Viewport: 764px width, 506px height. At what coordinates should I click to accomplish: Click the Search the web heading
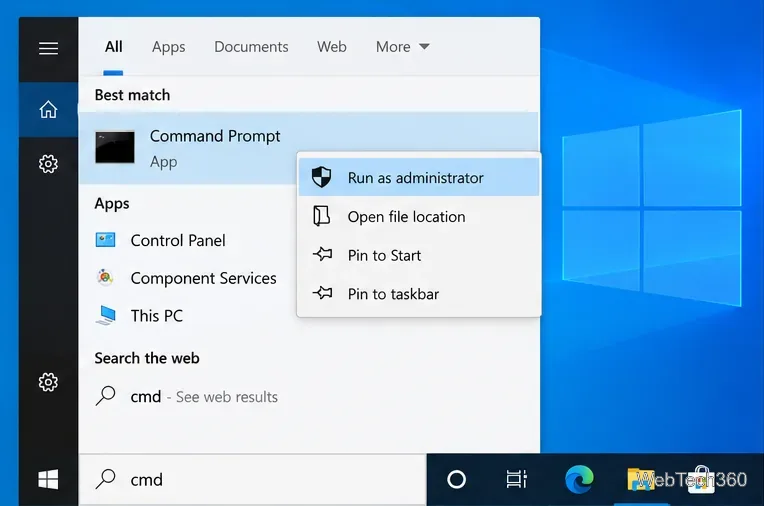(x=147, y=358)
